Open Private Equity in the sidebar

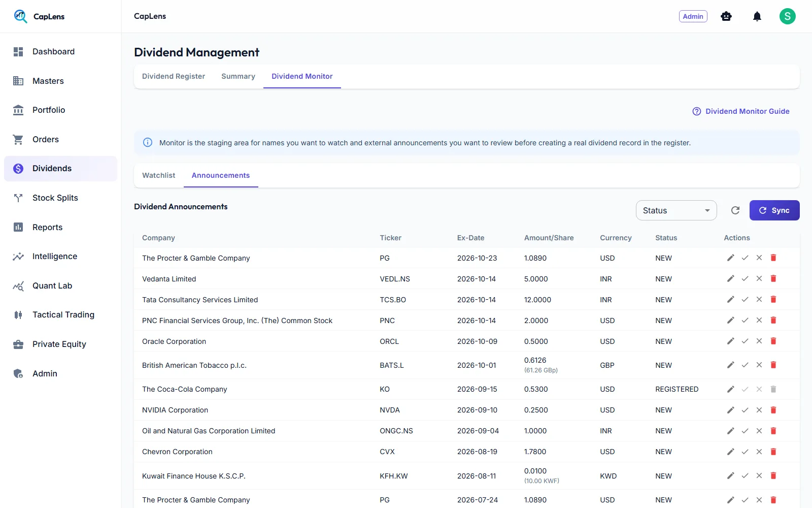60,344
